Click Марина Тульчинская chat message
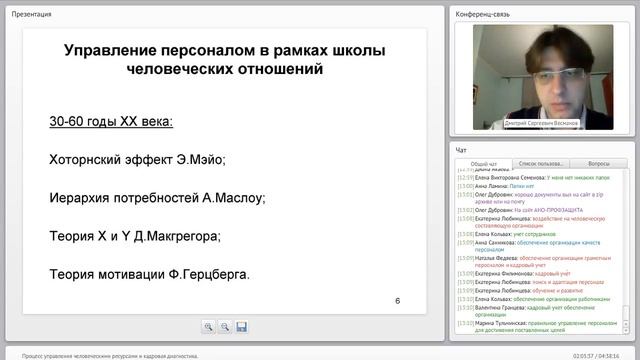640x360 pixels. coord(537,327)
